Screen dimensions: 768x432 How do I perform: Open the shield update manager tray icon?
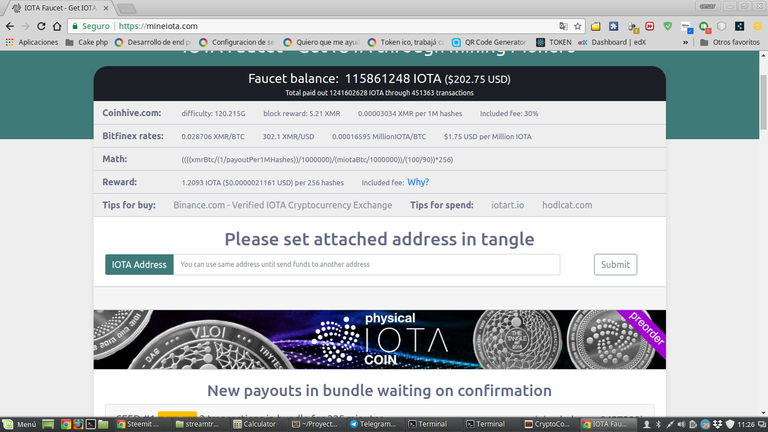[x=730, y=424]
